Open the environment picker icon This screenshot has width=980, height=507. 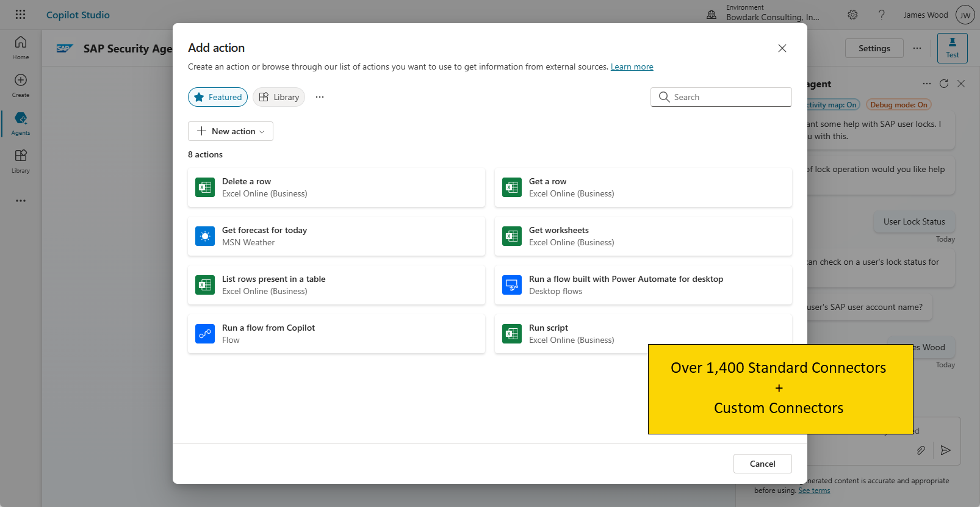coord(712,15)
